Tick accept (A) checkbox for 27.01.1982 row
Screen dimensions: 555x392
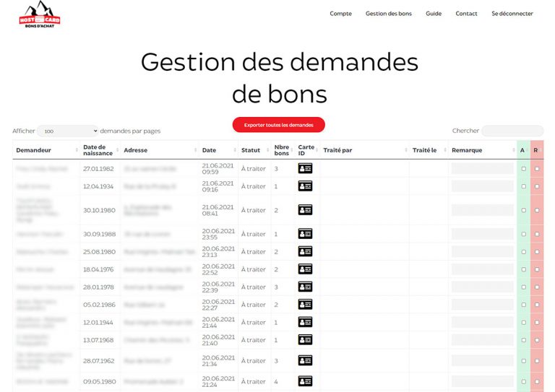[523, 169]
